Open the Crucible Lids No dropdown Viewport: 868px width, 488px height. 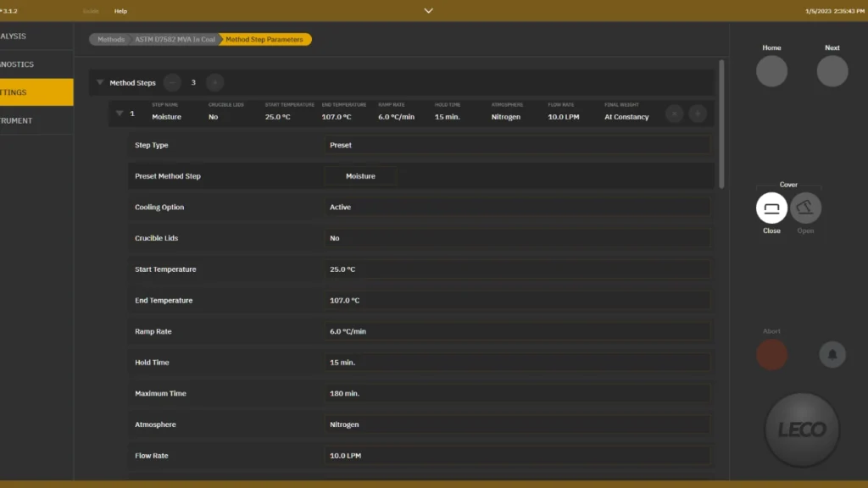coord(517,238)
